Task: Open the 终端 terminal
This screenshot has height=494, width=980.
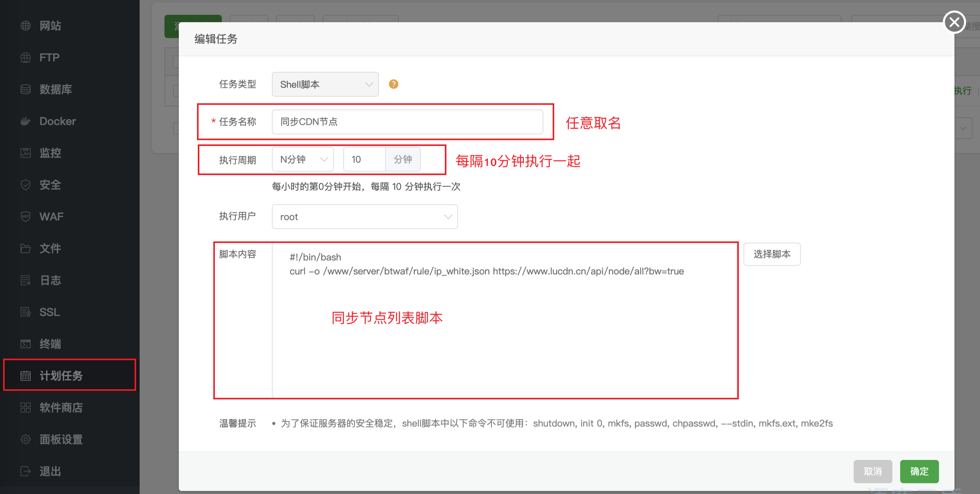Action: click(x=50, y=344)
